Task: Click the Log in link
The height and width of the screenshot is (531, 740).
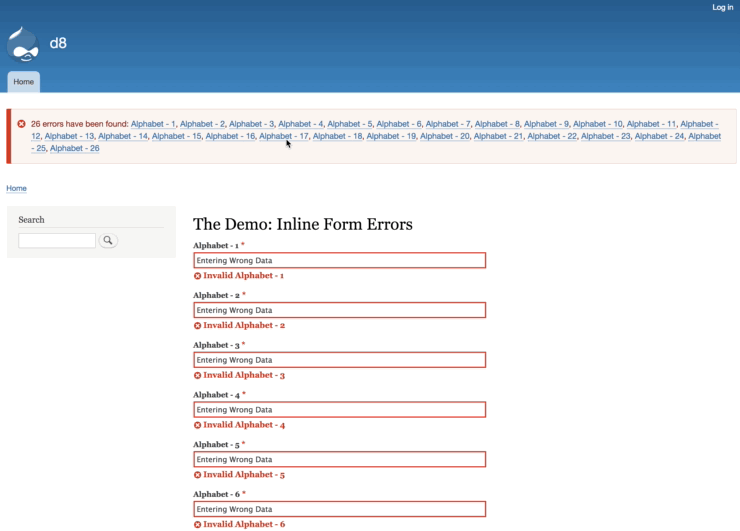Action: (723, 7)
